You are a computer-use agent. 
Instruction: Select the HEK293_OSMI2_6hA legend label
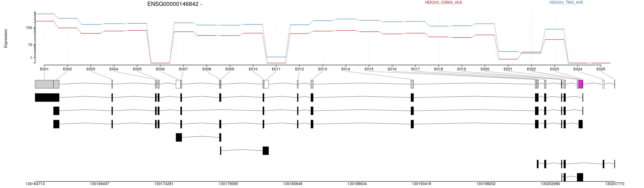[x=443, y=2]
